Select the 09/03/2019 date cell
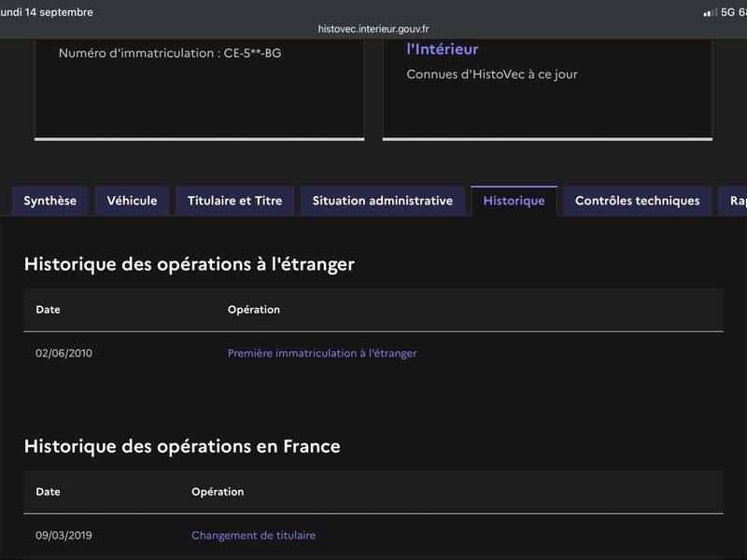Screen dimensions: 747x560 coord(63,535)
